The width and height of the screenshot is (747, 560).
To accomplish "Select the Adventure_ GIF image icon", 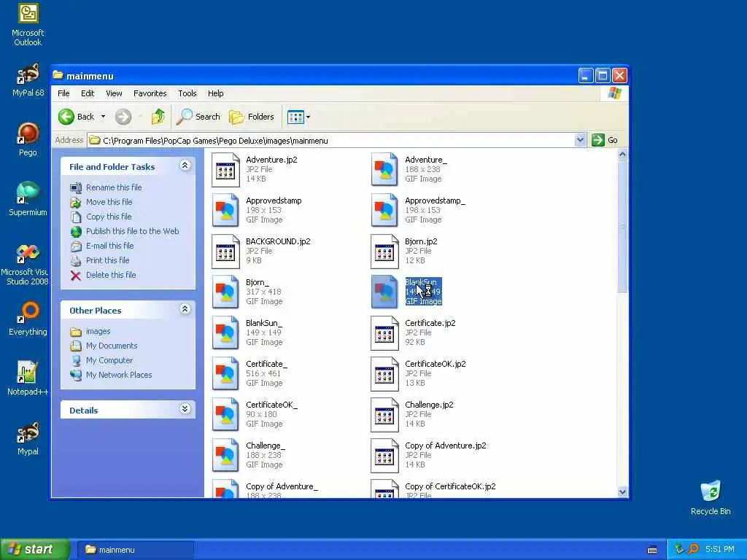I will (384, 170).
